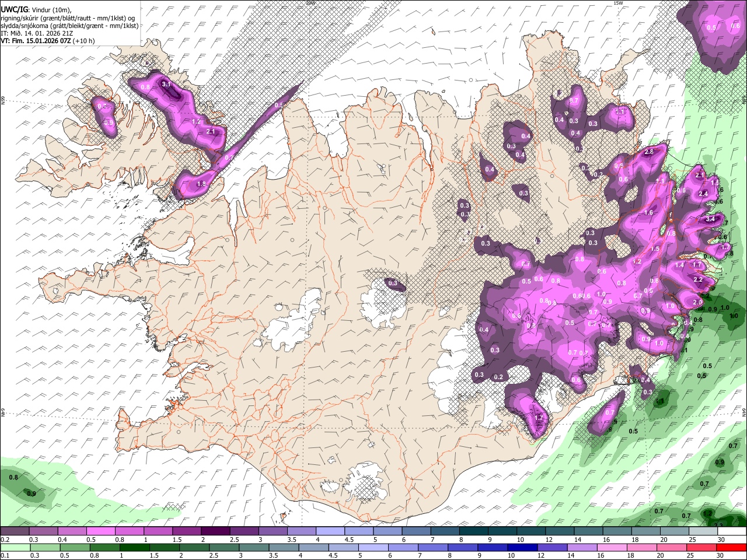Image resolution: width=747 pixels, height=560 pixels.
Task: Click the 2.0 snowfall value in the Eastfjords
Action: click(x=697, y=302)
